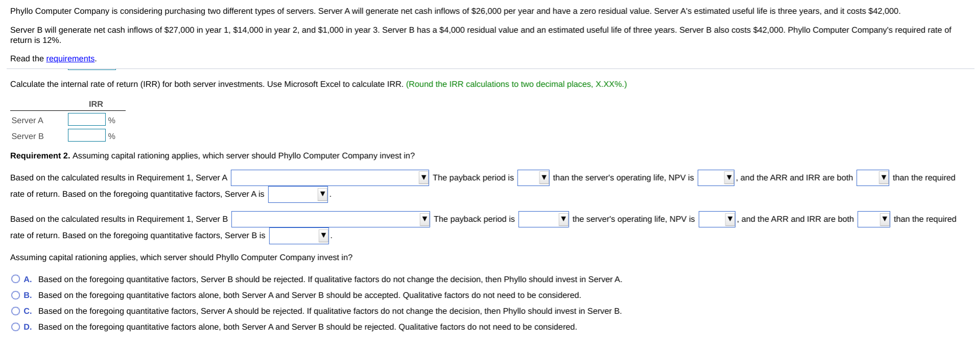
Task: Select answer option A radio button
Action: pos(15,279)
